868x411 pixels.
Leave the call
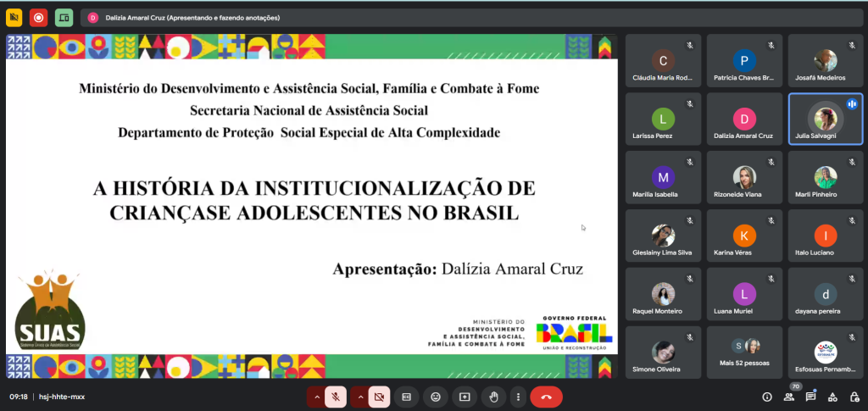547,397
